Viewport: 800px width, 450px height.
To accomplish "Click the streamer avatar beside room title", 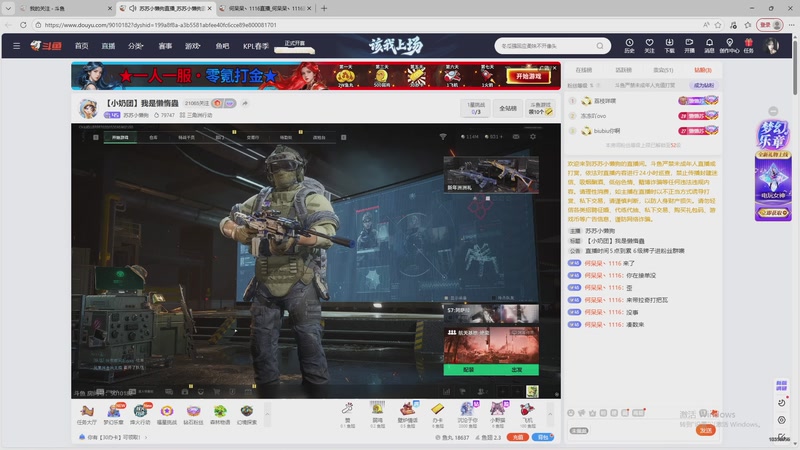I will [x=88, y=108].
